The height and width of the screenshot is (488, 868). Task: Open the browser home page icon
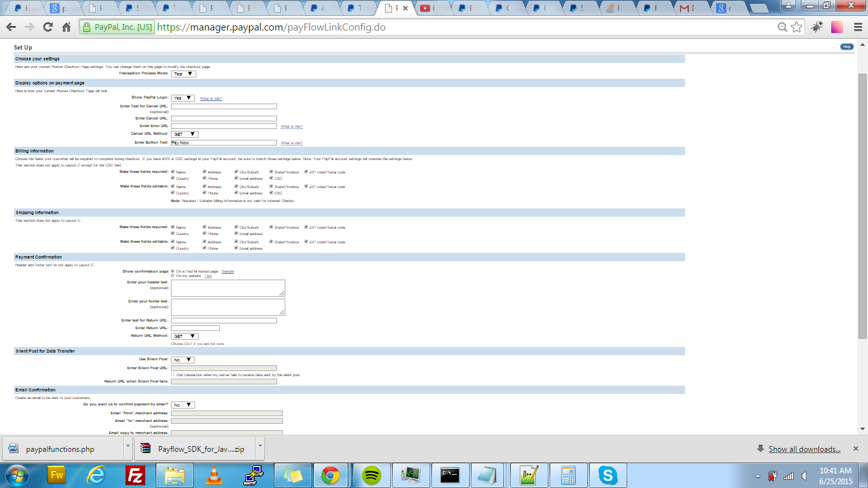[x=66, y=27]
